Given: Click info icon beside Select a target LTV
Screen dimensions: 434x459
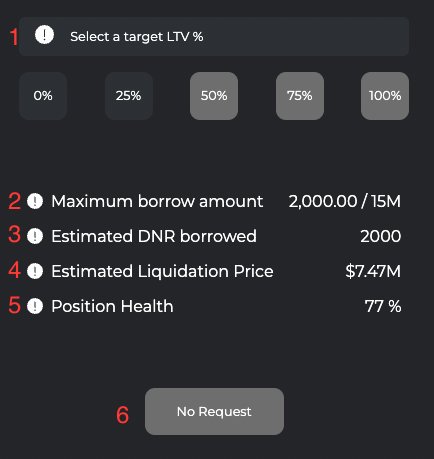Looking at the screenshot, I should pos(44,35).
